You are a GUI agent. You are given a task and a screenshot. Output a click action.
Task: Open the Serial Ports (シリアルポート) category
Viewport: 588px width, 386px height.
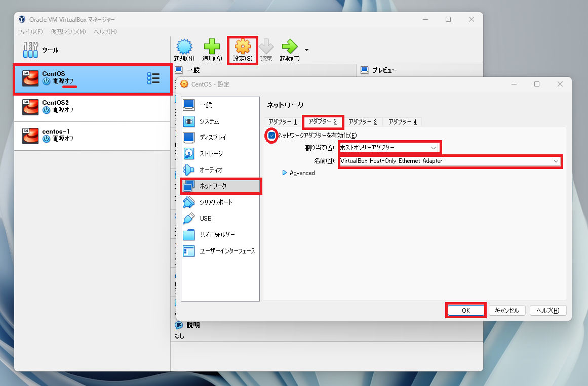tap(220, 202)
